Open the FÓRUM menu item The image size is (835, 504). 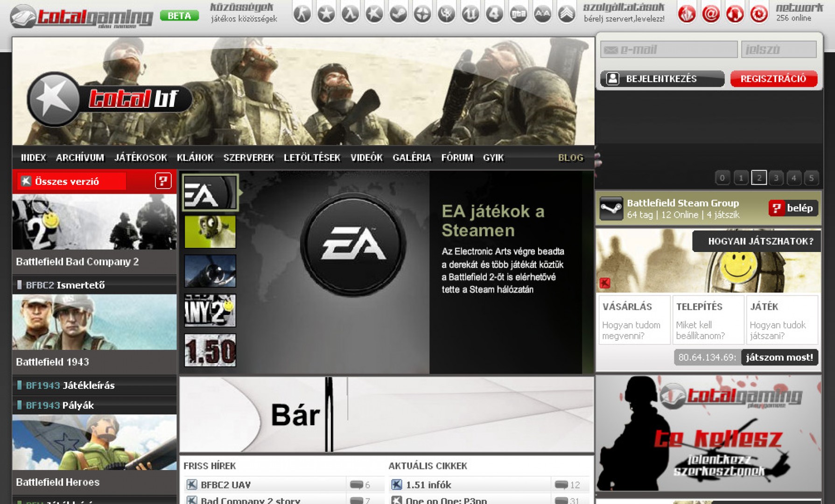point(457,158)
